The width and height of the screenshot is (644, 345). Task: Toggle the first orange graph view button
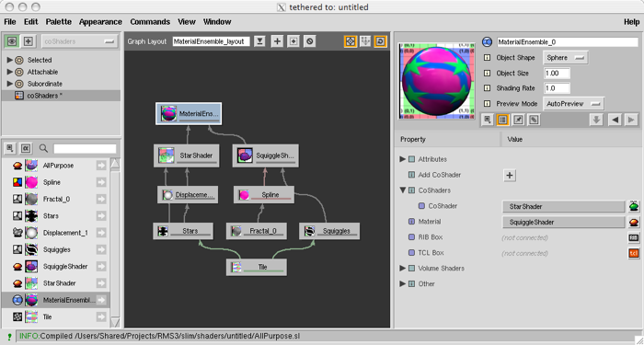(x=350, y=41)
